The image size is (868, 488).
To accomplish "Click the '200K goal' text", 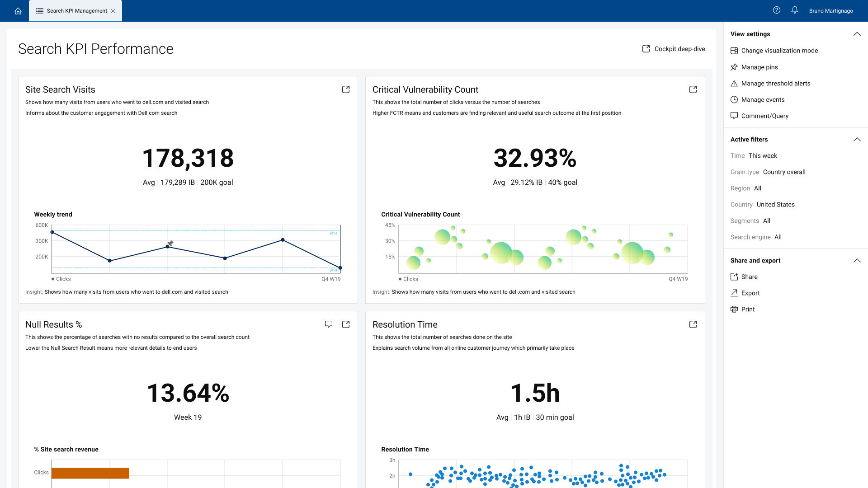I will point(217,183).
